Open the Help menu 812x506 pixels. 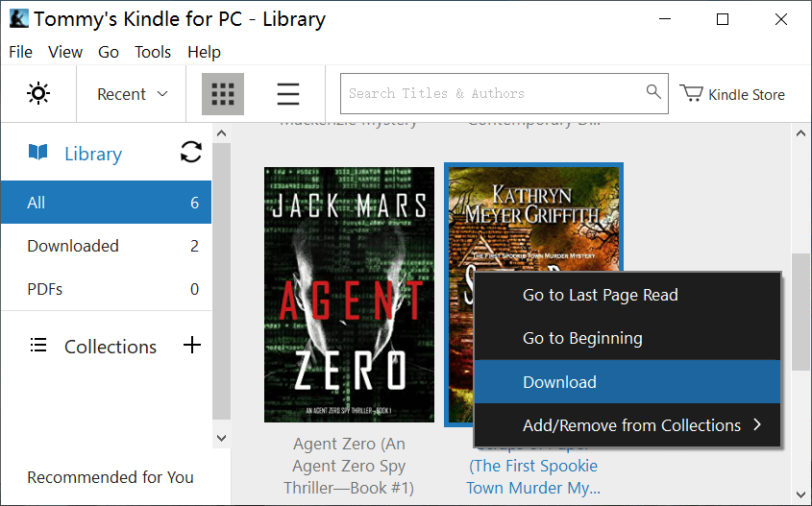(204, 52)
